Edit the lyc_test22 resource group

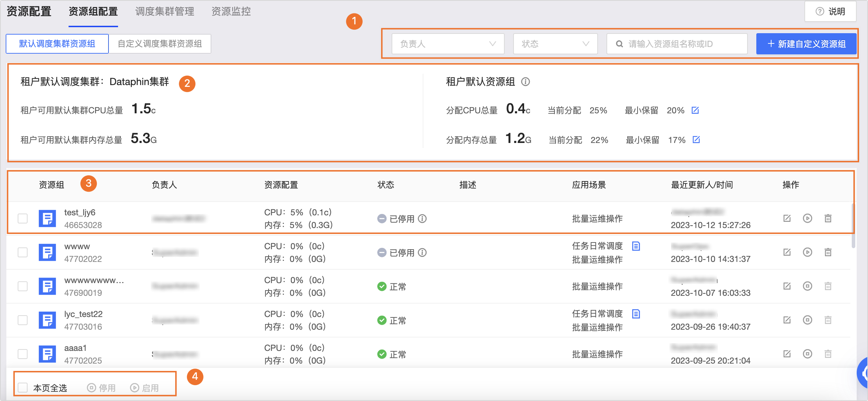787,320
